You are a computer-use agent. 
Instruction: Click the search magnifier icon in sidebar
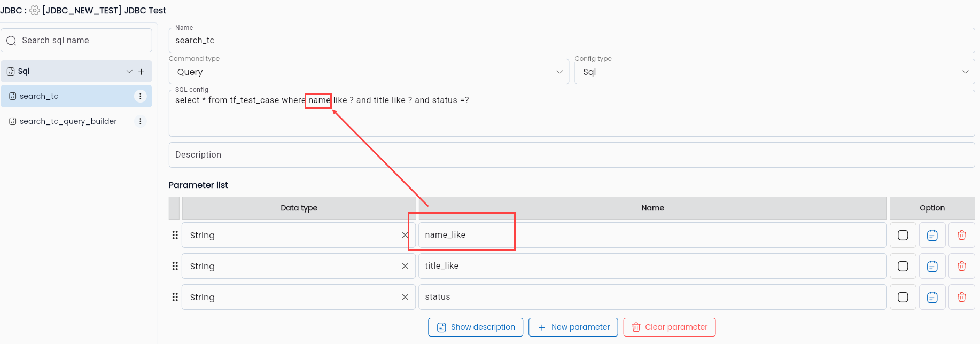tap(11, 41)
